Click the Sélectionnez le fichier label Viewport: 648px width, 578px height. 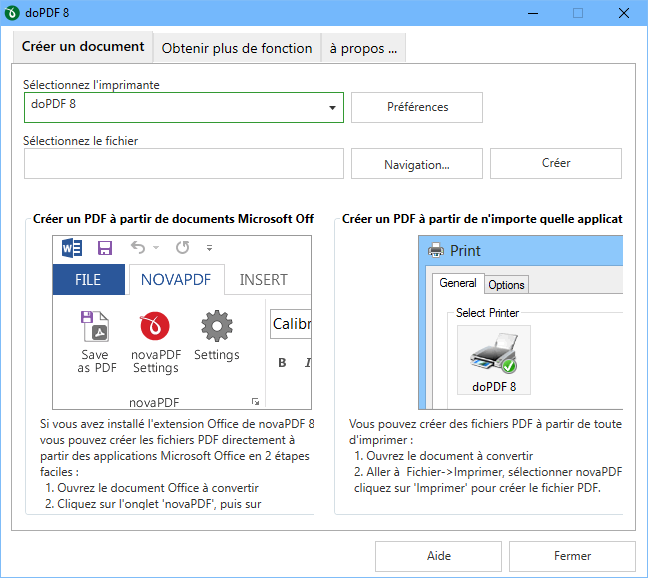point(81,141)
